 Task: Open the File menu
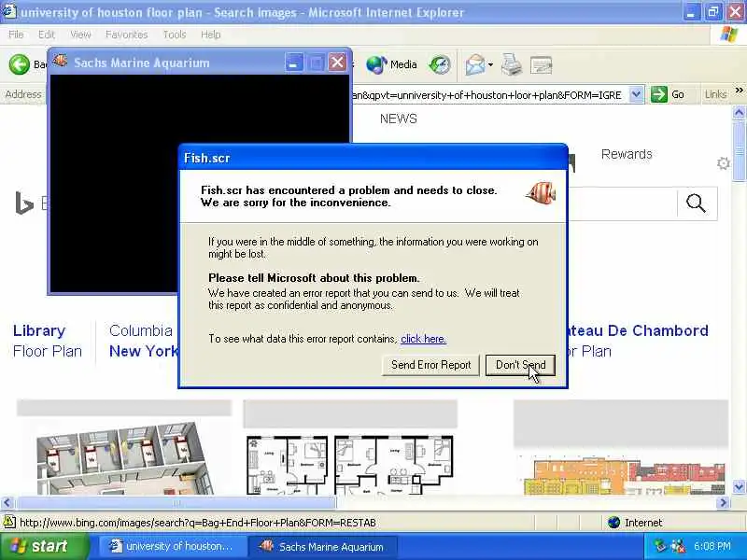[x=16, y=35]
